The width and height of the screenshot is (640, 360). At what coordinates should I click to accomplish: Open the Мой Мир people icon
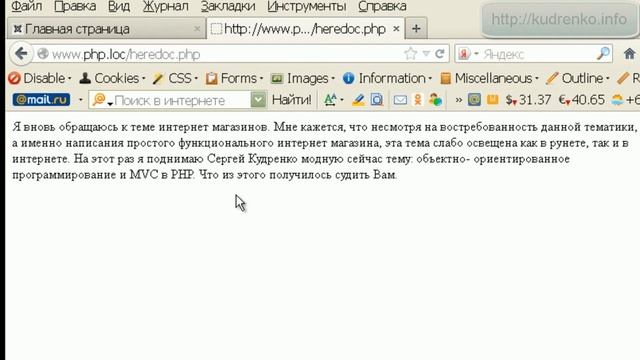(x=435, y=100)
